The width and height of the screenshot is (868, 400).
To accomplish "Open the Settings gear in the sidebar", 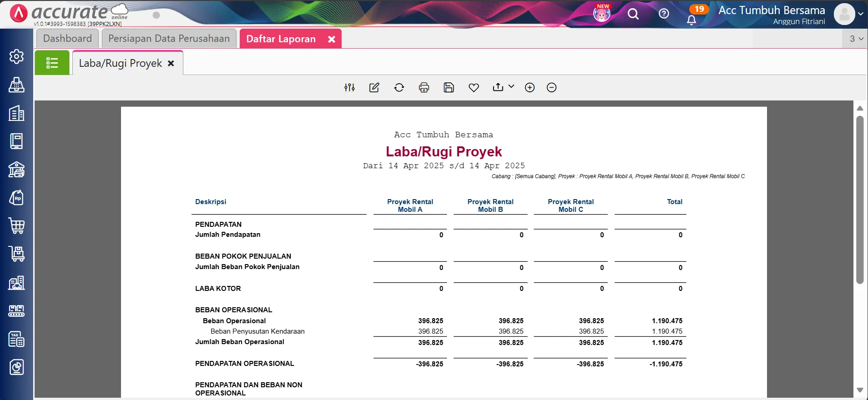I will (16, 56).
